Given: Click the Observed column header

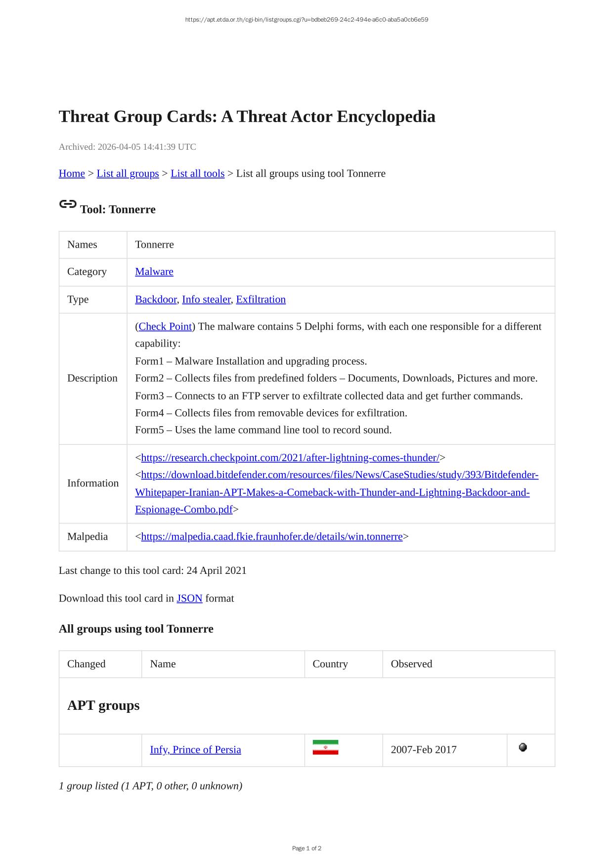Looking at the screenshot, I should (x=411, y=664).
